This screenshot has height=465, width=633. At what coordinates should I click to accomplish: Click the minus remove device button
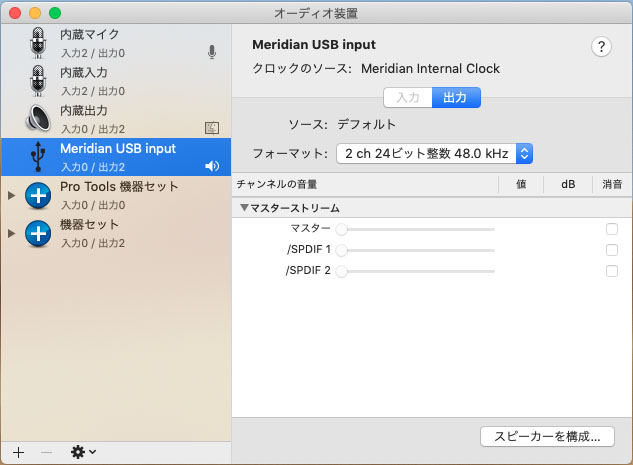[46, 452]
